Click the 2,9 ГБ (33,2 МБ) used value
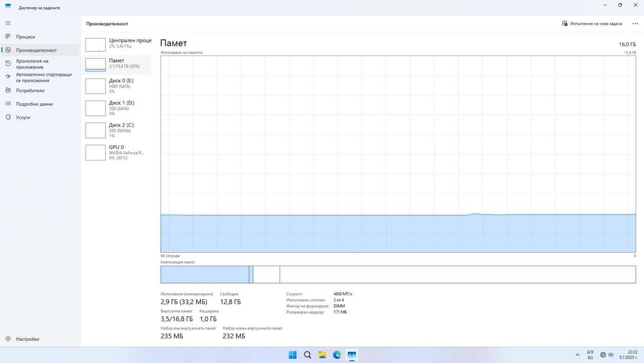 pos(184,302)
